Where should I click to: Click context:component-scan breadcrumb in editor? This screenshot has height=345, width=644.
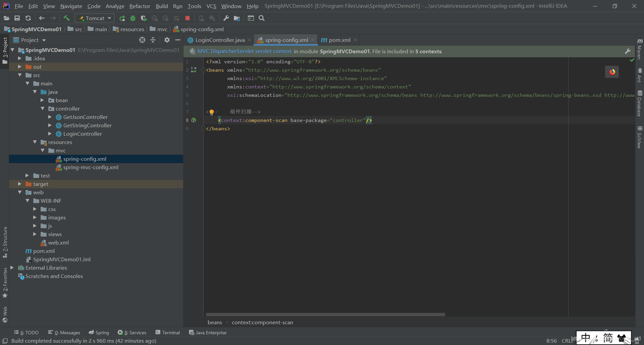262,322
